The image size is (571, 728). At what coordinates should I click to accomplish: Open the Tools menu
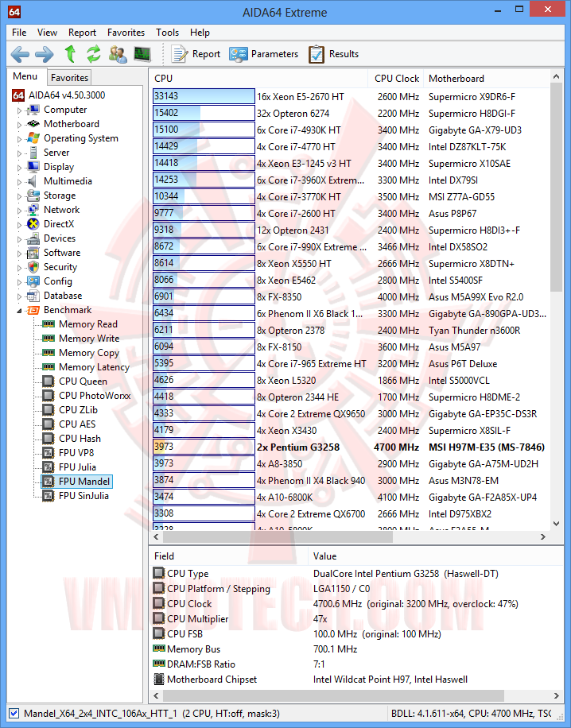(167, 33)
